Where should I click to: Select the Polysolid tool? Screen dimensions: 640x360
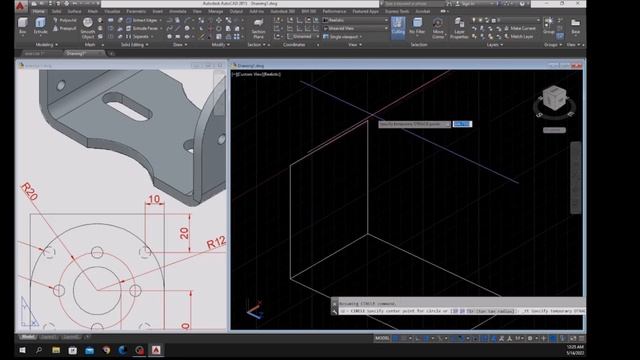coord(65,20)
